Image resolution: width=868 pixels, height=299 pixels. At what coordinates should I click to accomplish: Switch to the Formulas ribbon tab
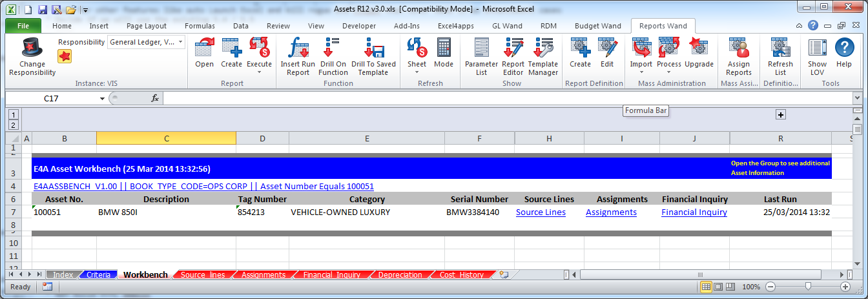(200, 26)
